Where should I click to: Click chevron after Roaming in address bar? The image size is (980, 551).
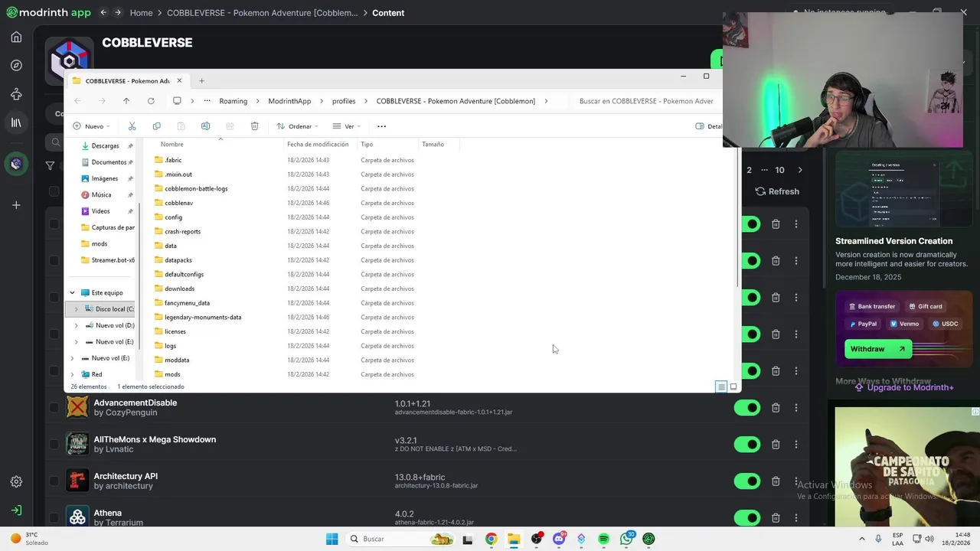coord(258,101)
